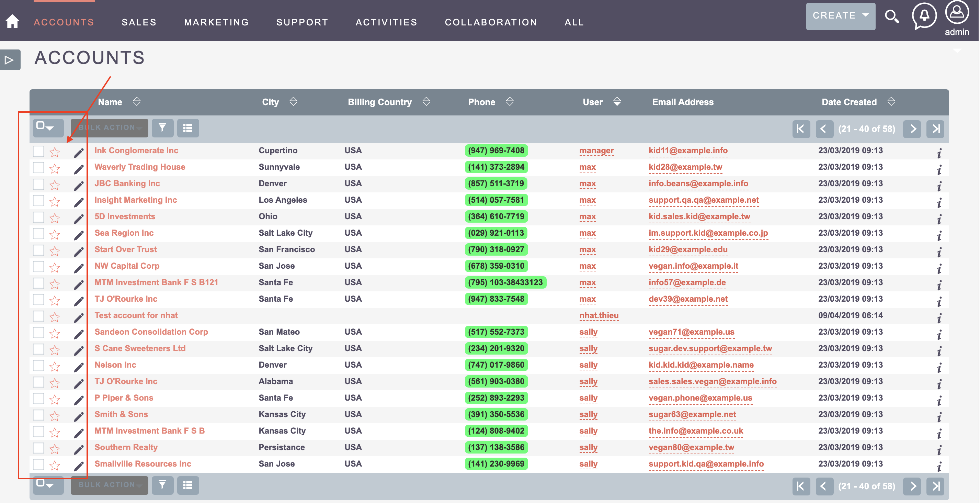Click the manager user link for Ink Conglomerate

[x=595, y=150]
